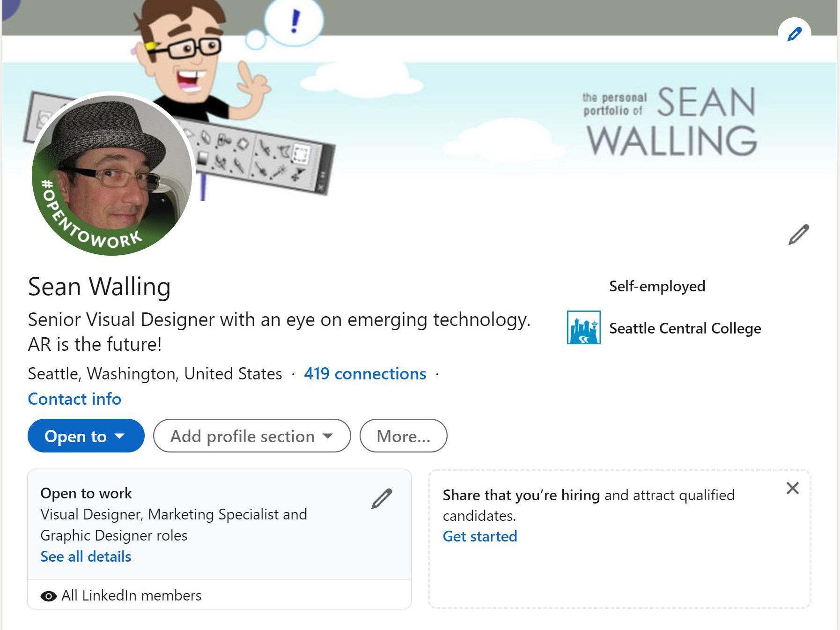Click See all details link
Viewport: 840px width, 630px height.
tap(86, 556)
